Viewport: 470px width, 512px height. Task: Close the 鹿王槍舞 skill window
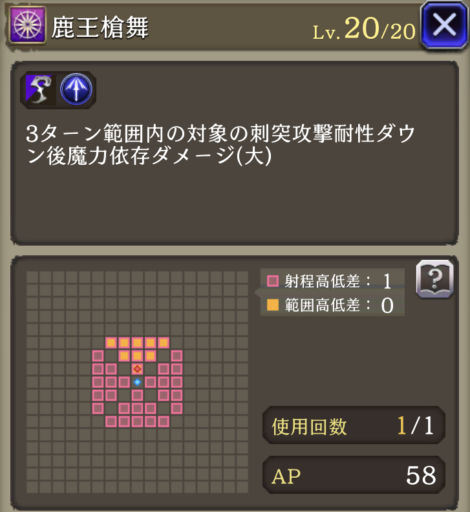pos(444,25)
